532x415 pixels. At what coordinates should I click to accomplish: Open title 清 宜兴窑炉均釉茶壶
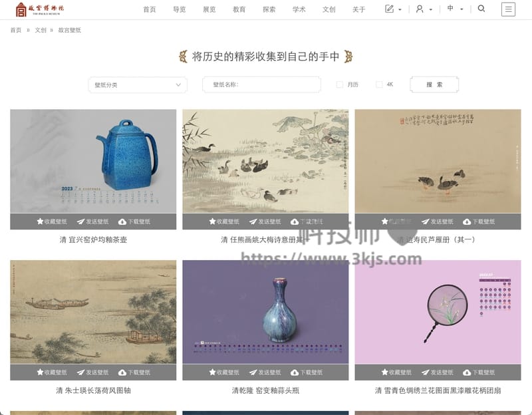pos(93,240)
